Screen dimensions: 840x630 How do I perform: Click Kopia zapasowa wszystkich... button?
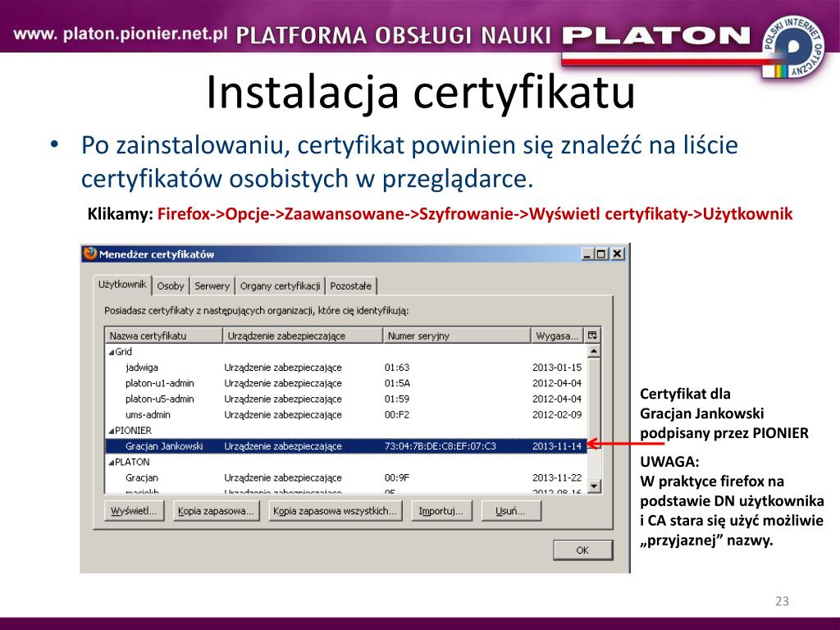point(335,510)
